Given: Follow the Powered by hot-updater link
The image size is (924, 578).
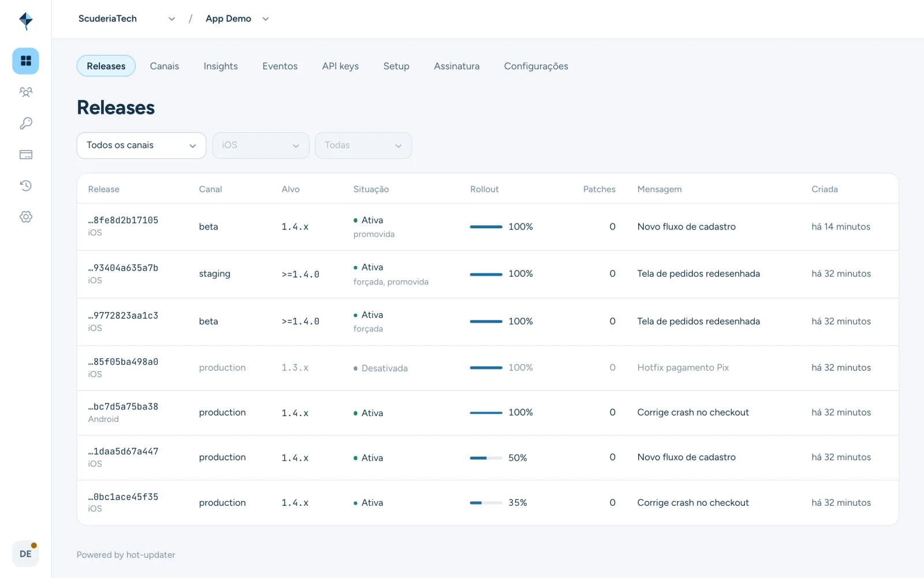Looking at the screenshot, I should [x=126, y=555].
